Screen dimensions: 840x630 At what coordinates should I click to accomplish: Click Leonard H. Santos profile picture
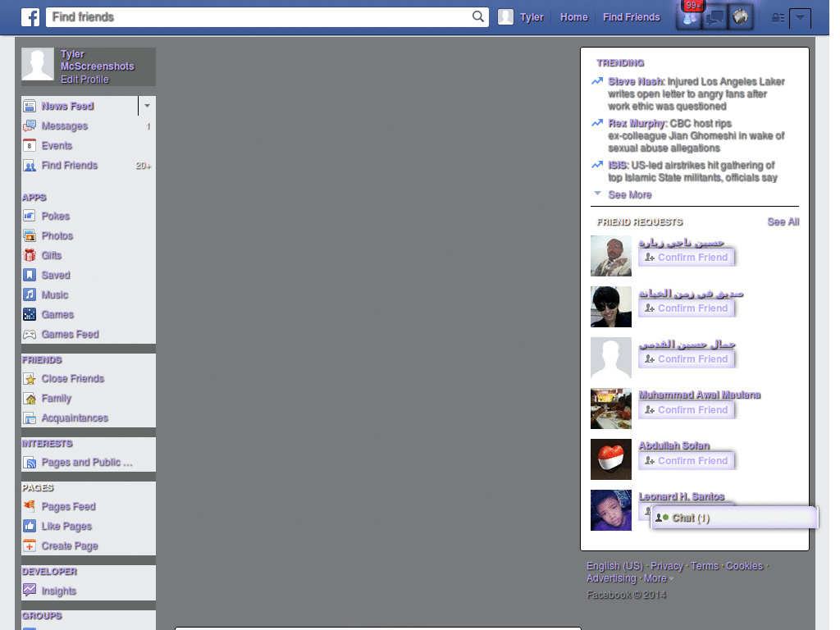click(610, 510)
